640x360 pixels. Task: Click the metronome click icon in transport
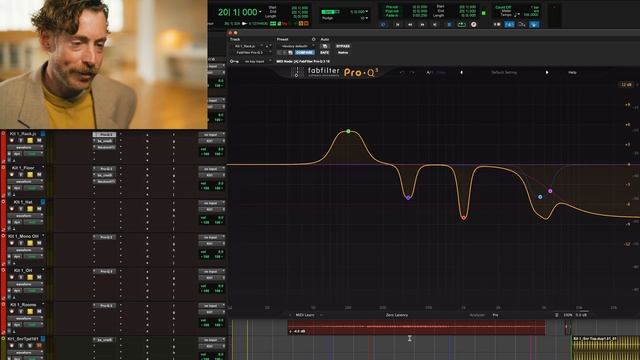[509, 24]
